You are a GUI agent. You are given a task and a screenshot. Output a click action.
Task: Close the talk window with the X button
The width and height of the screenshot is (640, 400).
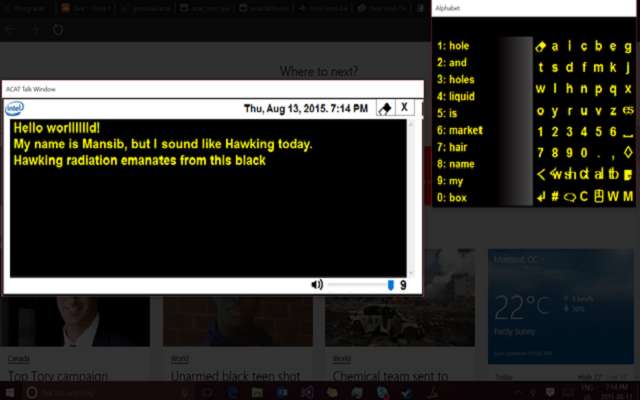point(405,108)
